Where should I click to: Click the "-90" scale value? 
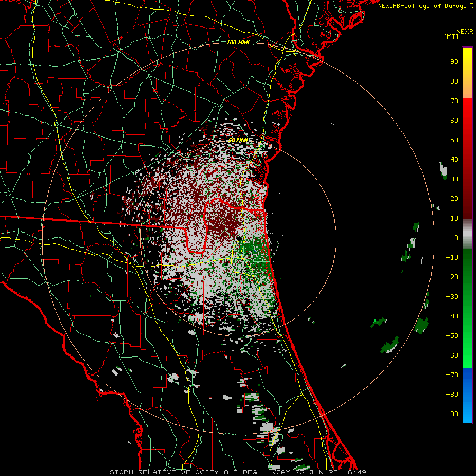tap(452, 414)
